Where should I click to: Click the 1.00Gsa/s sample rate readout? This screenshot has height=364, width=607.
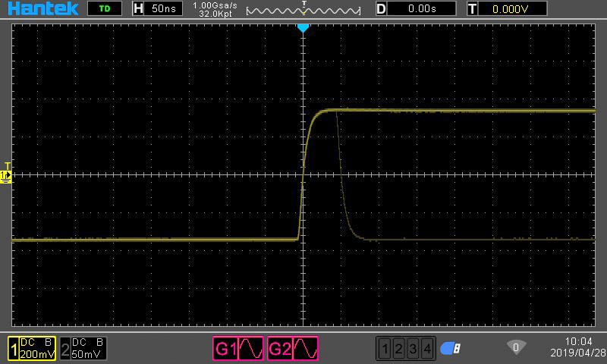coord(215,5)
